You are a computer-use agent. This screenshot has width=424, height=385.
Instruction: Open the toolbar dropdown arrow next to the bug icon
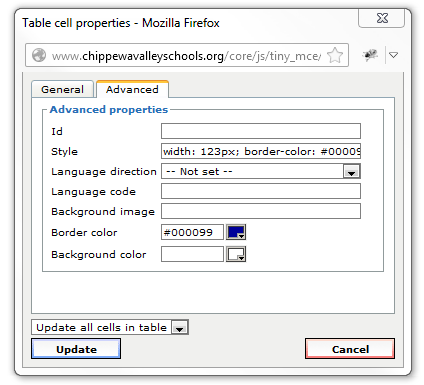click(x=394, y=55)
